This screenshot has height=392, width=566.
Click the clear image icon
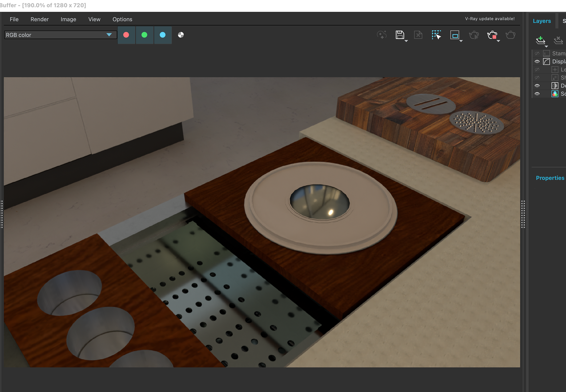pyautogui.click(x=418, y=35)
